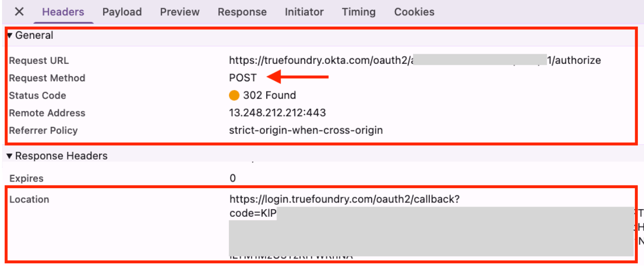Open the Payload tab
This screenshot has width=644, height=272.
click(x=122, y=12)
